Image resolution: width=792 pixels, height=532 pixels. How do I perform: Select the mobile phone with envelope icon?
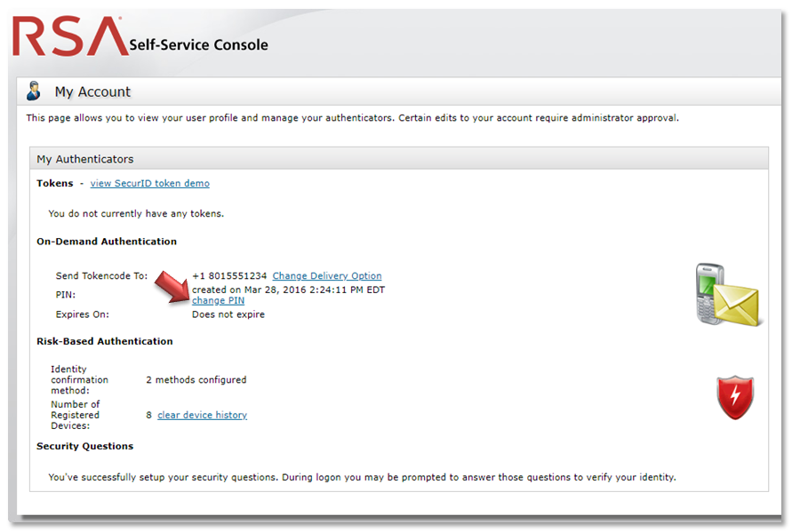(727, 293)
